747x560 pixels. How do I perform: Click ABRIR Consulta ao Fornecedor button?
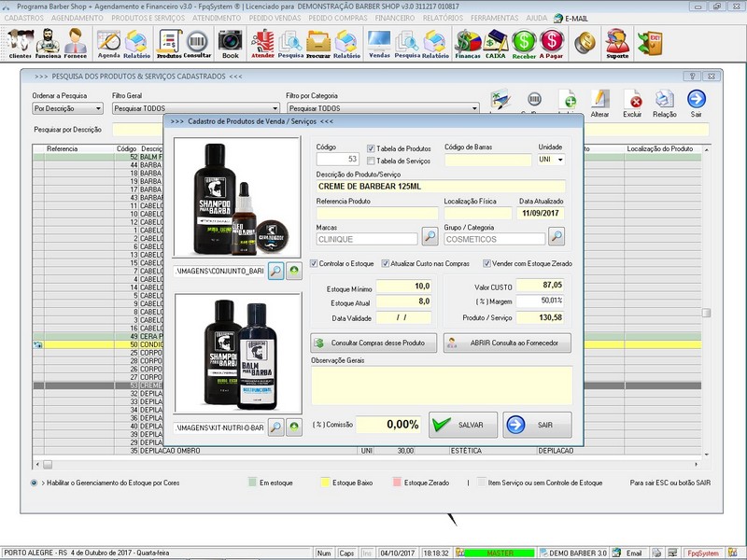pyautogui.click(x=507, y=343)
